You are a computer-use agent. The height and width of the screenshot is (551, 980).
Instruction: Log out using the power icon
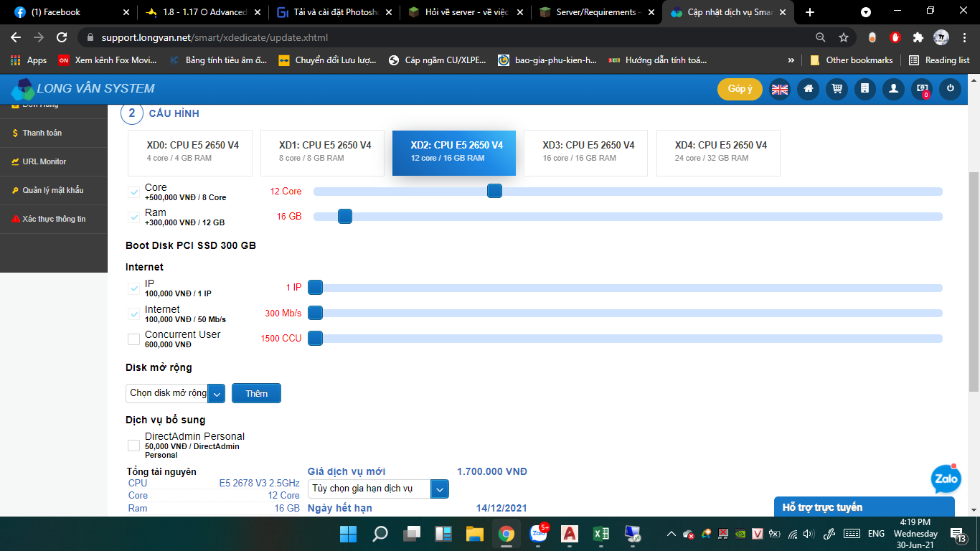coord(950,89)
